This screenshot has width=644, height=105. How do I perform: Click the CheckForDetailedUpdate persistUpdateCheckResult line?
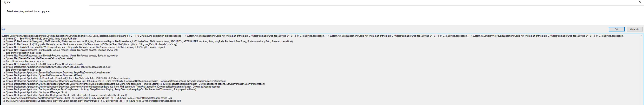(65, 95)
